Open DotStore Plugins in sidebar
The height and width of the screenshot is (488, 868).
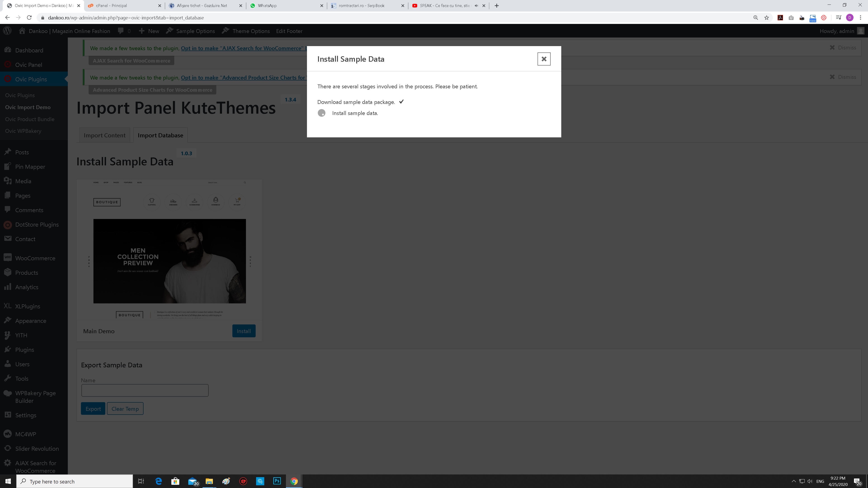tap(34, 225)
